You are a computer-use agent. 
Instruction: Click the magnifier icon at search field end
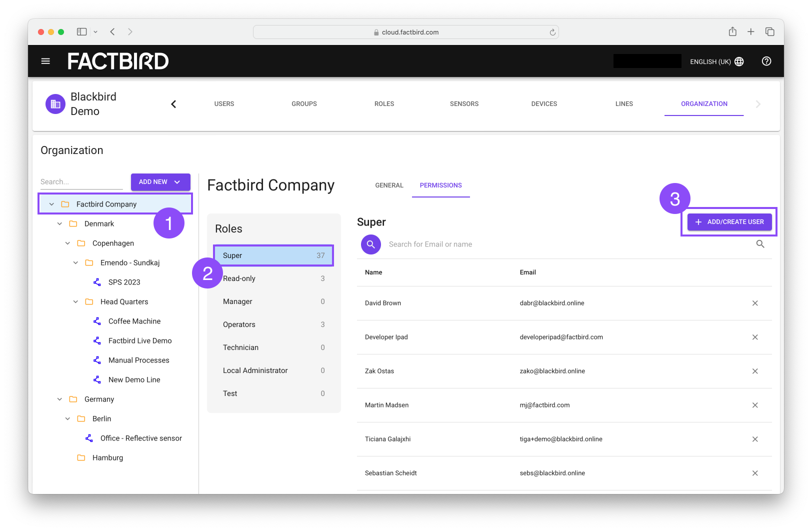[760, 244]
